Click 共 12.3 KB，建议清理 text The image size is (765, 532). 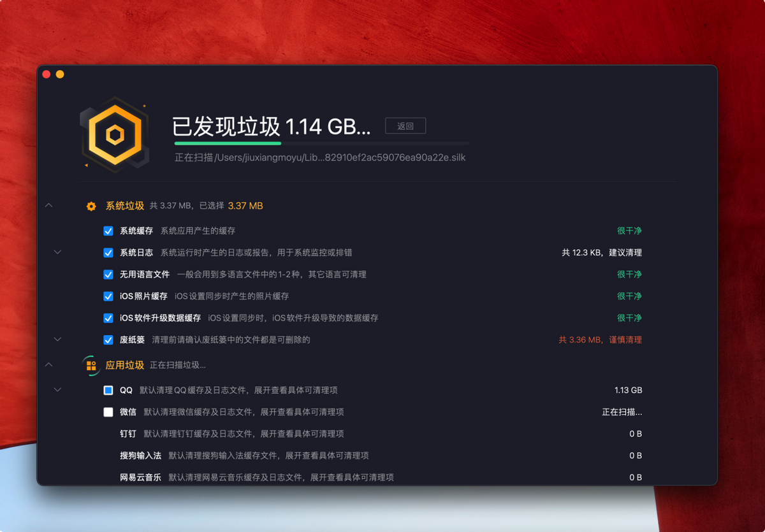(602, 253)
